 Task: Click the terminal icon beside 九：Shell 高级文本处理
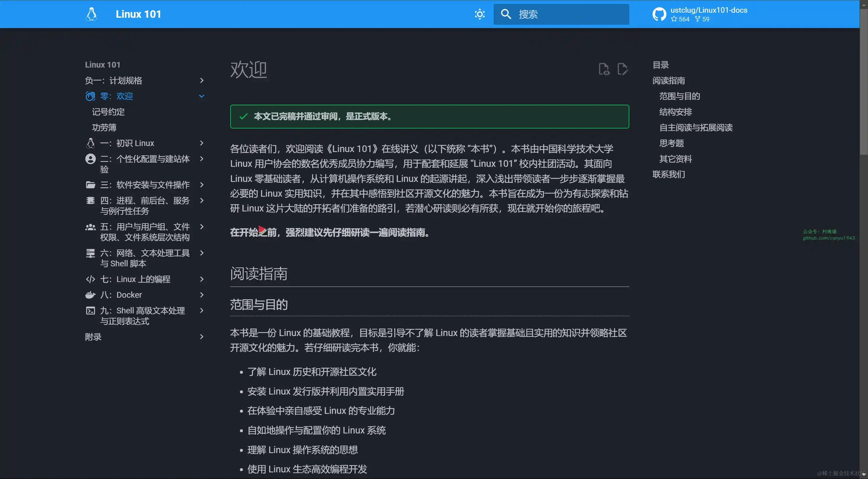[90, 311]
